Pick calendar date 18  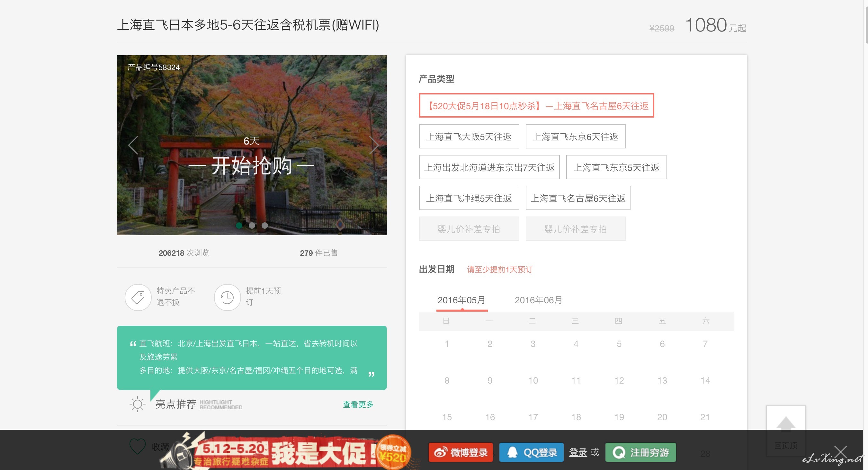click(x=576, y=417)
